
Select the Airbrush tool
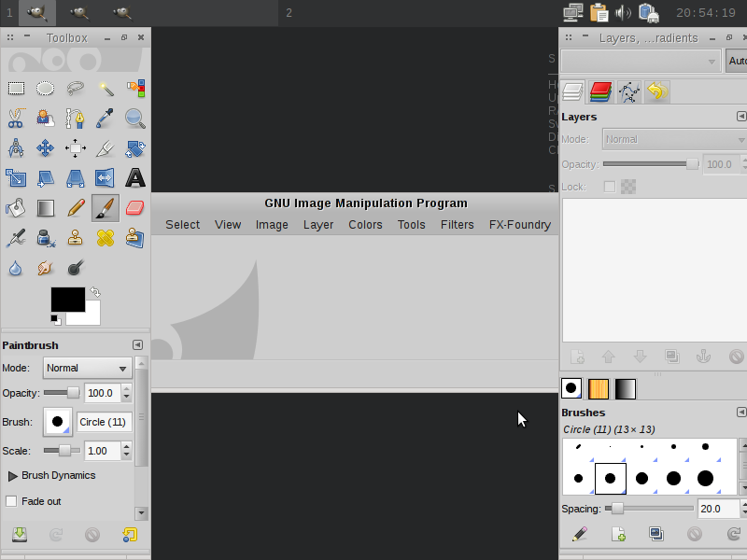coord(16,238)
